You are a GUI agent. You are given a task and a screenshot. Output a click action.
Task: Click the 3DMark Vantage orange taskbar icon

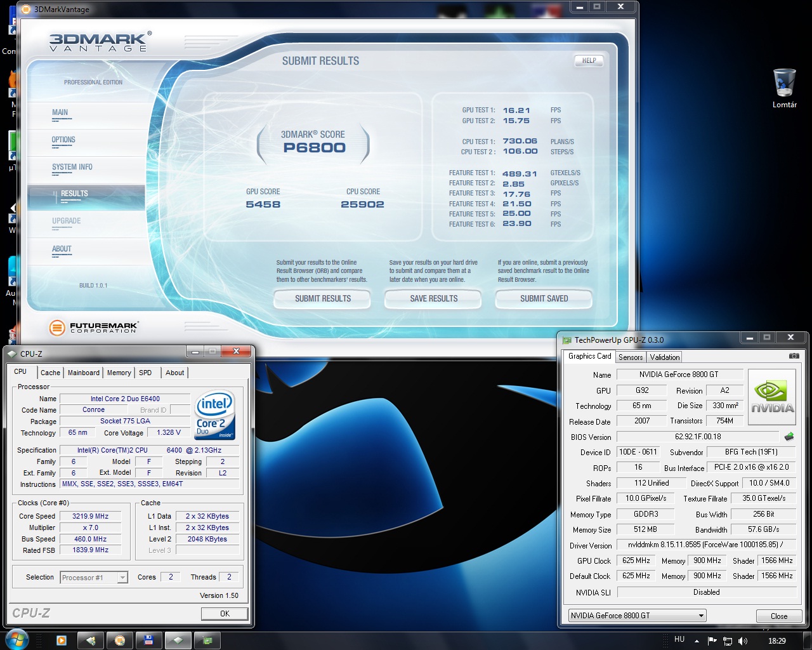click(120, 640)
